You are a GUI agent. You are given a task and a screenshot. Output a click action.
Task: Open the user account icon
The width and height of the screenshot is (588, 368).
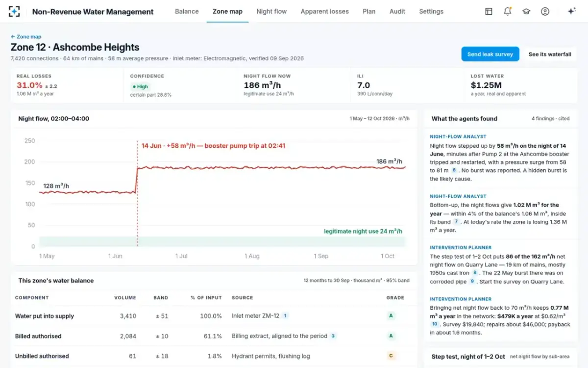click(x=545, y=11)
